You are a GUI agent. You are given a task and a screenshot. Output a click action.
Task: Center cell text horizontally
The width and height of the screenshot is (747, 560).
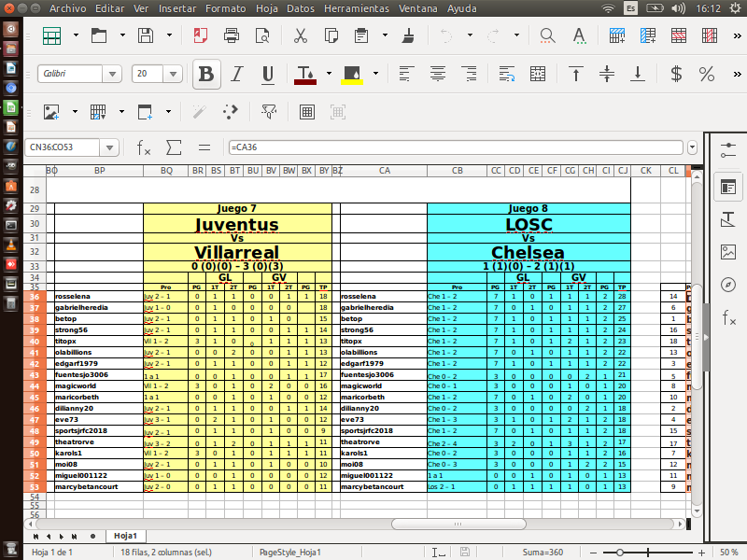pos(437,74)
